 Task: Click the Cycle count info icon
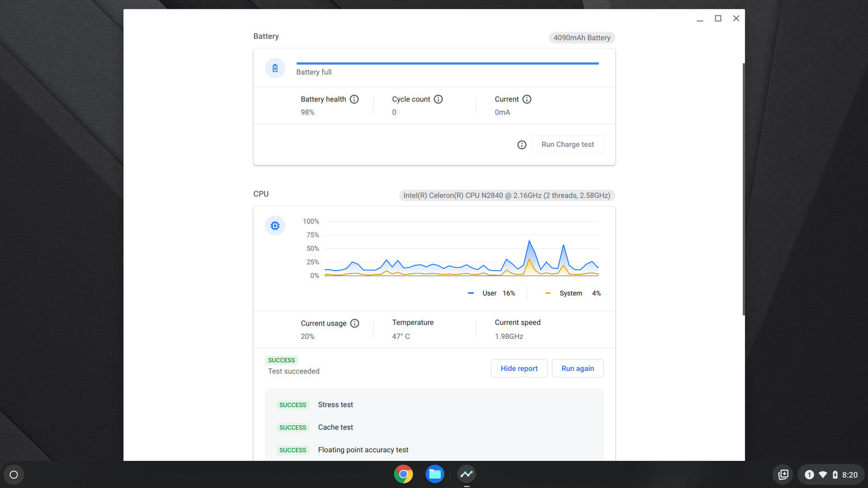point(438,99)
